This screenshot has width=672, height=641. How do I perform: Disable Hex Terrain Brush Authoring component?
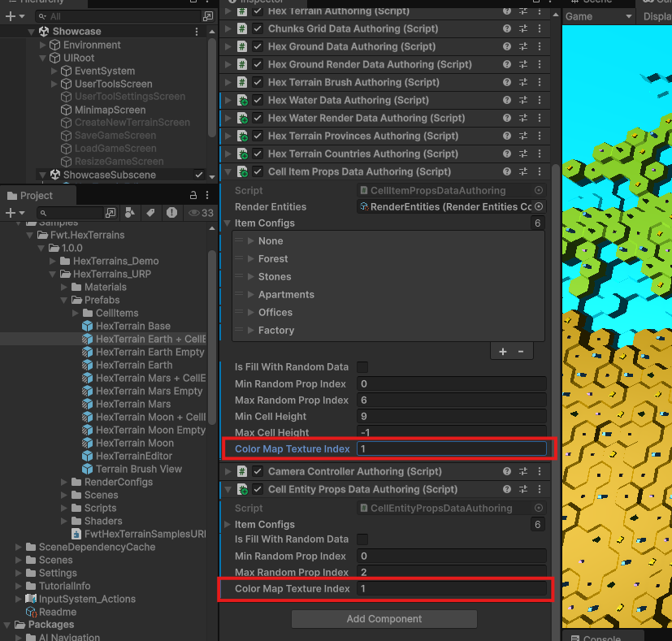(258, 82)
